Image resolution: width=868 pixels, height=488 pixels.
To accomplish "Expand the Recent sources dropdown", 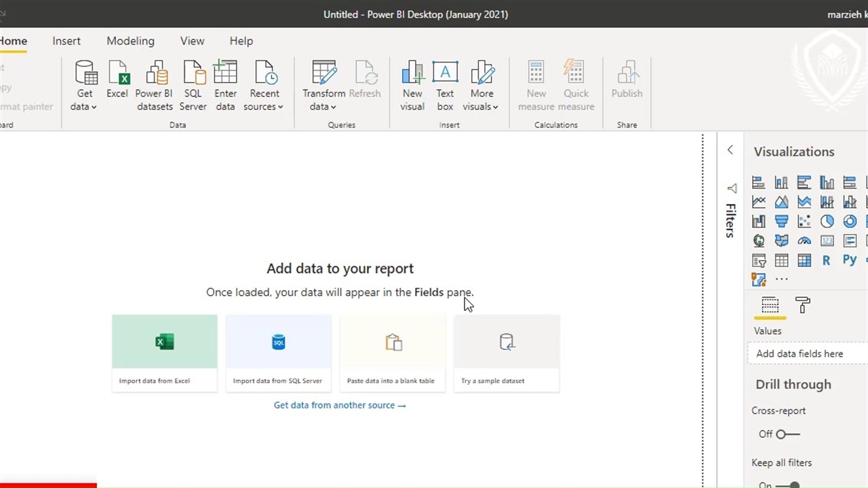I will (x=264, y=106).
